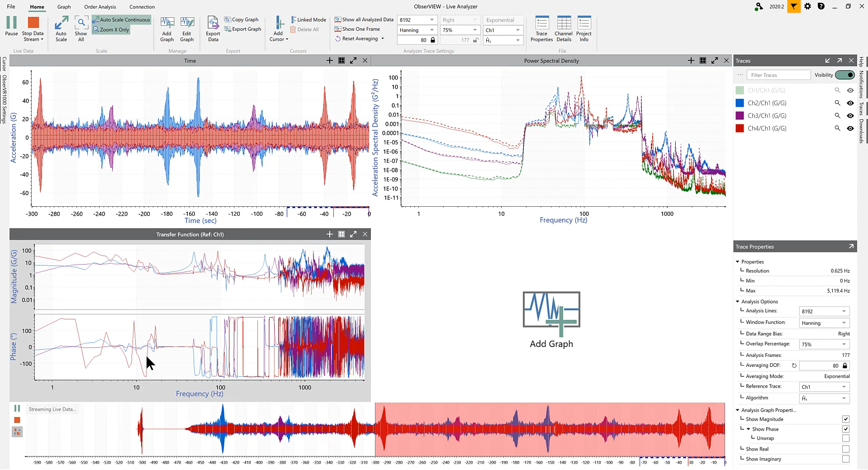Maximize the Power Spectral Density graph panel
868x470 pixels.
[x=715, y=60]
